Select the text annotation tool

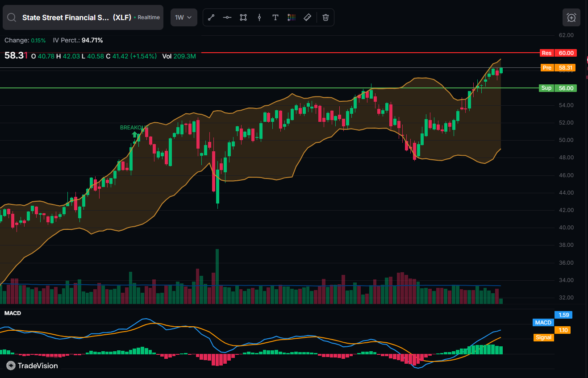click(275, 17)
